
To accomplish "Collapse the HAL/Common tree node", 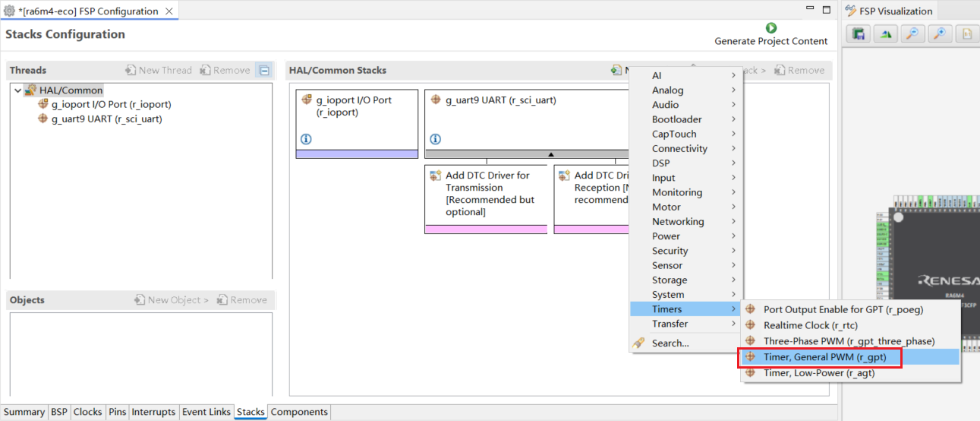I will (x=17, y=90).
